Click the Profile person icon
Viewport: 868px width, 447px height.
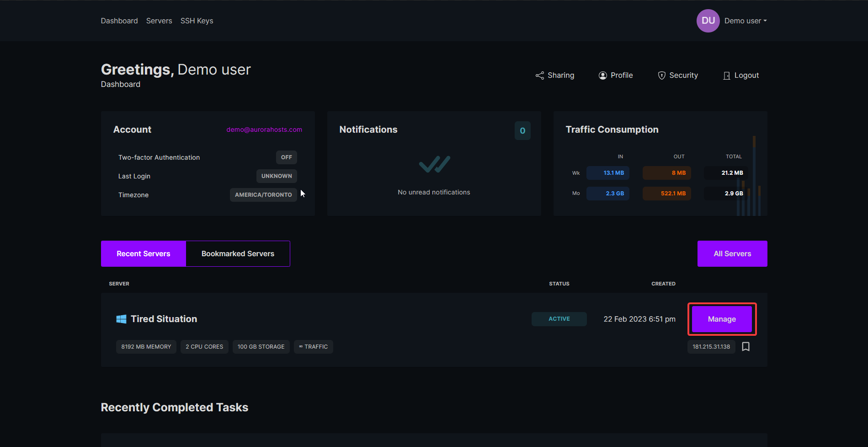click(603, 75)
